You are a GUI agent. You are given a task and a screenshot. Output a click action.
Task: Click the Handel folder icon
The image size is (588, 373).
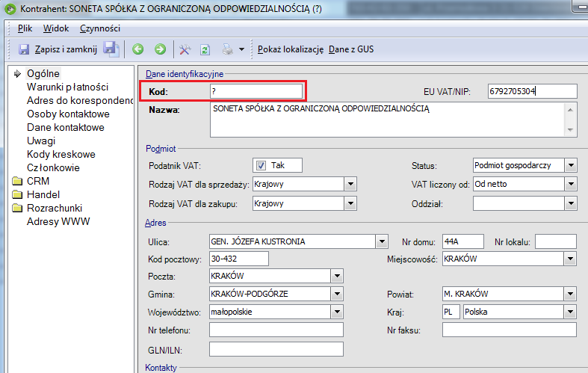pos(17,195)
